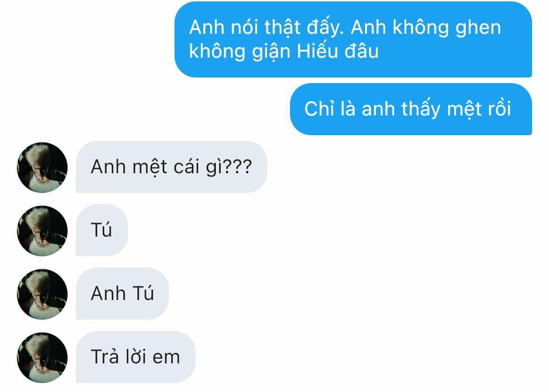
Task: Tap the "Trả lời em" message bubble
Action: [x=136, y=357]
